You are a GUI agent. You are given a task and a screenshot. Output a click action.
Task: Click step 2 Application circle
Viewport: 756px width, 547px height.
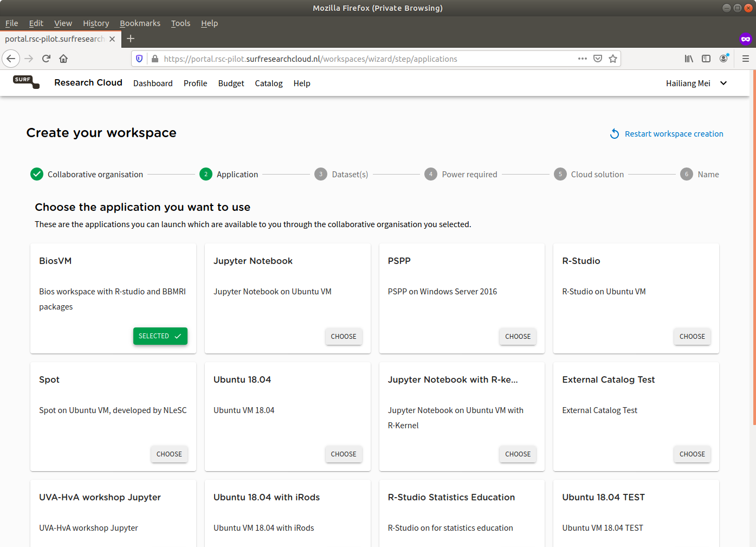coord(206,174)
